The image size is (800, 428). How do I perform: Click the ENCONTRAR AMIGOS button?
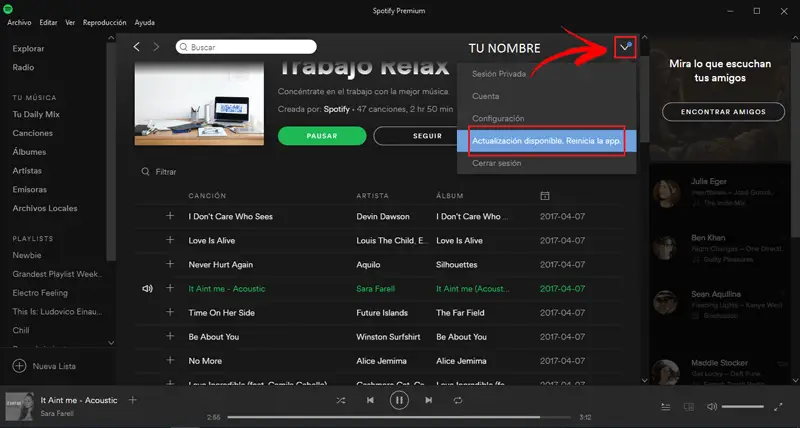723,112
